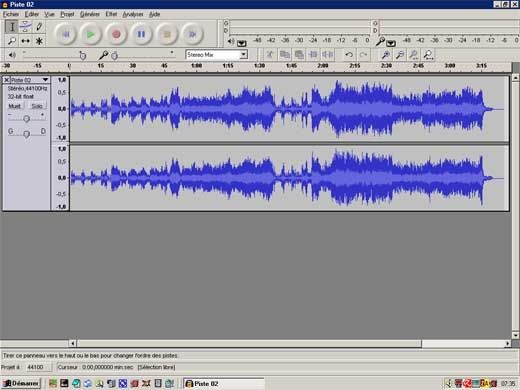
Task: Click the Démarrer start button
Action: pos(21,383)
